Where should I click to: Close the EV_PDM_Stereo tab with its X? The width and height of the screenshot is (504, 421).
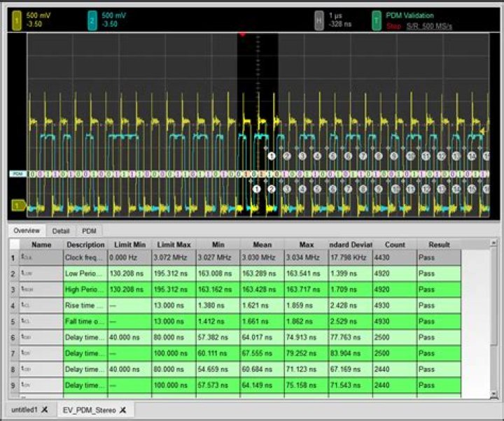pyautogui.click(x=122, y=410)
